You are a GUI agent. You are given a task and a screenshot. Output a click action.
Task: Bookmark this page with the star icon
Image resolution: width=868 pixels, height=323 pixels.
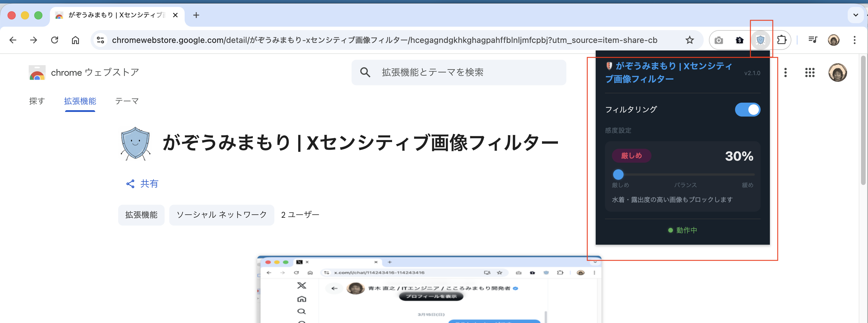[690, 40]
